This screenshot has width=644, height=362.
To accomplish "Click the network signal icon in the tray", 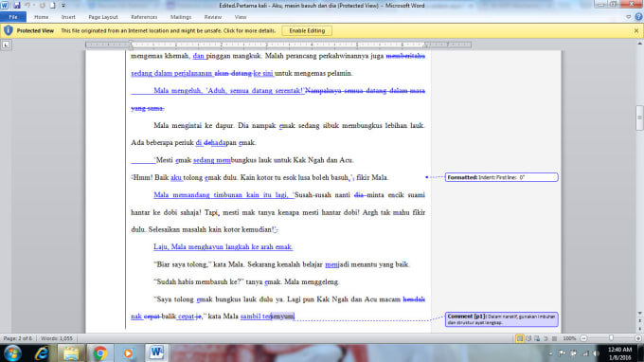I will (585, 353).
